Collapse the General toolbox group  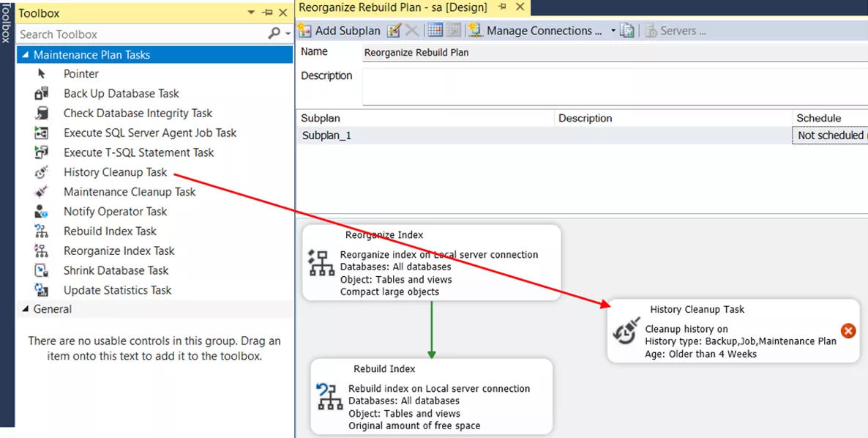point(25,309)
